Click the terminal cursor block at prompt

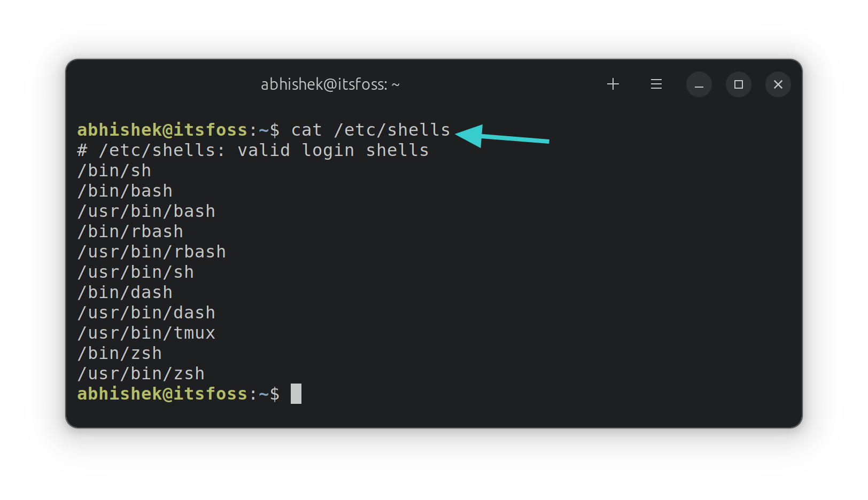(x=296, y=394)
